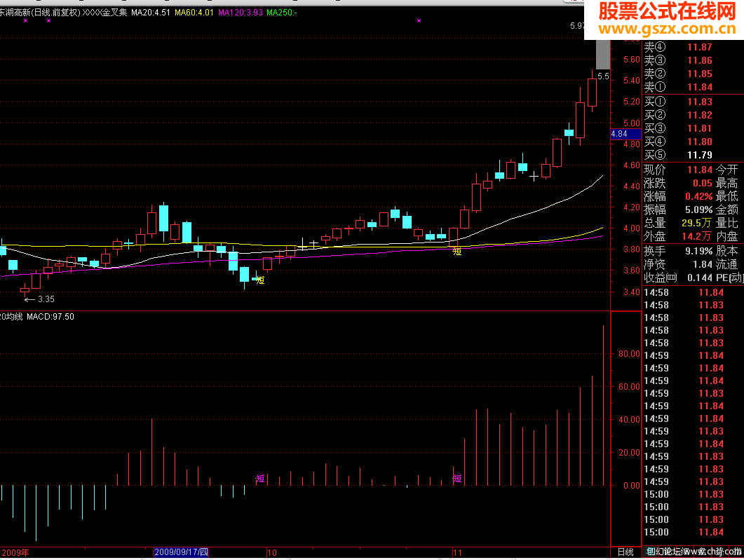The height and width of the screenshot is (560, 744).
Task: Open the www.gszx.com.cn site link
Action: [x=667, y=29]
